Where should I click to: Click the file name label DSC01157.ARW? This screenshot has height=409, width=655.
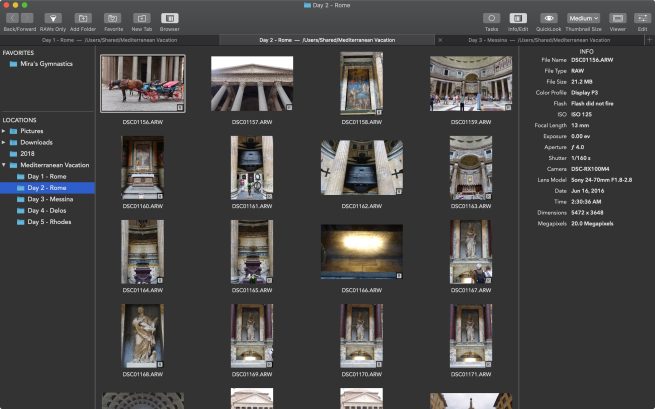pos(252,122)
